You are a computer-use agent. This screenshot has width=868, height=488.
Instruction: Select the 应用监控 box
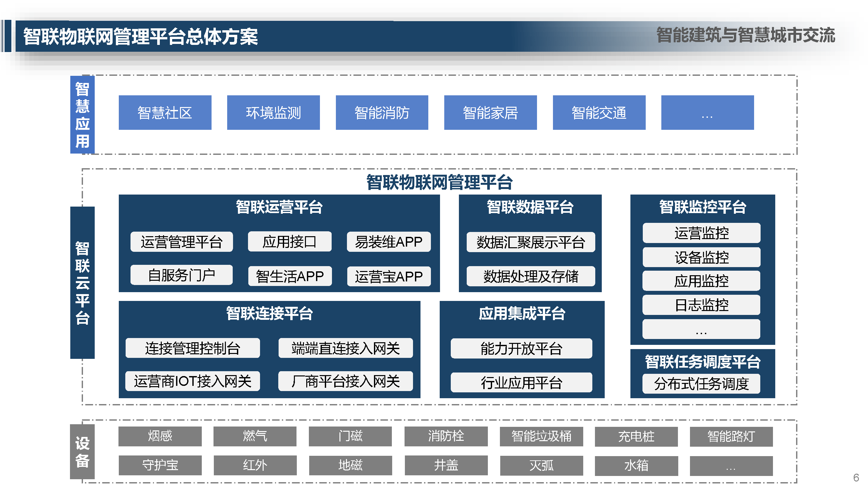(701, 281)
